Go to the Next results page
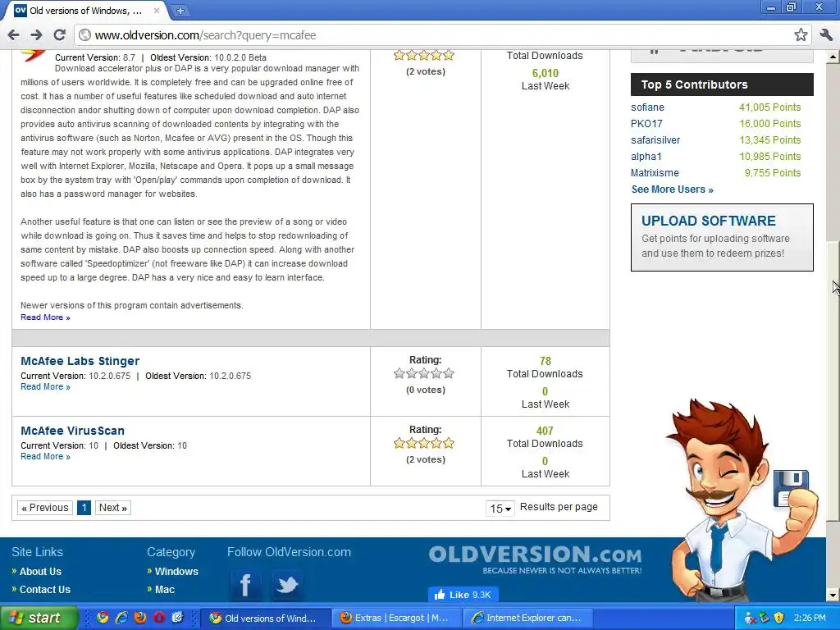840x630 pixels. (x=113, y=508)
